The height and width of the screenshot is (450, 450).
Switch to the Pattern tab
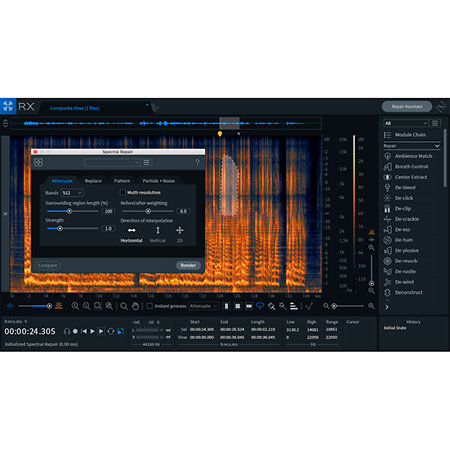coord(122,181)
